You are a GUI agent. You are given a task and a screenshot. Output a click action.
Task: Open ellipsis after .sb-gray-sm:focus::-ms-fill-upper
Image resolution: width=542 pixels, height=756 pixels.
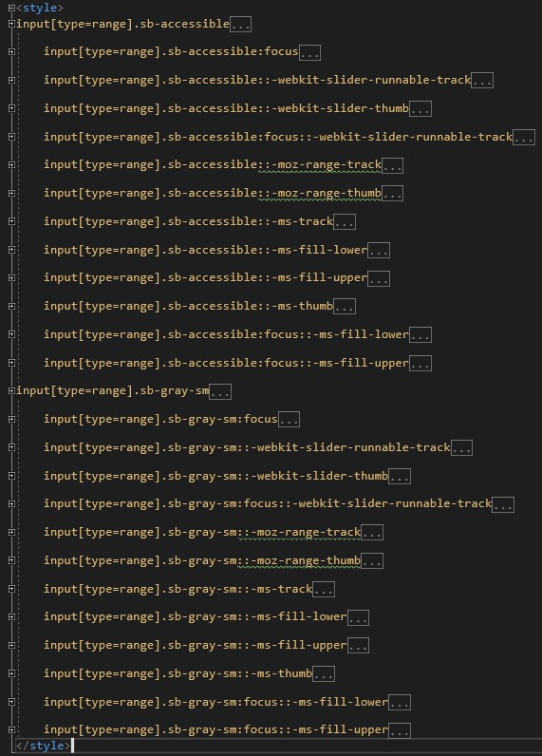[x=400, y=730]
